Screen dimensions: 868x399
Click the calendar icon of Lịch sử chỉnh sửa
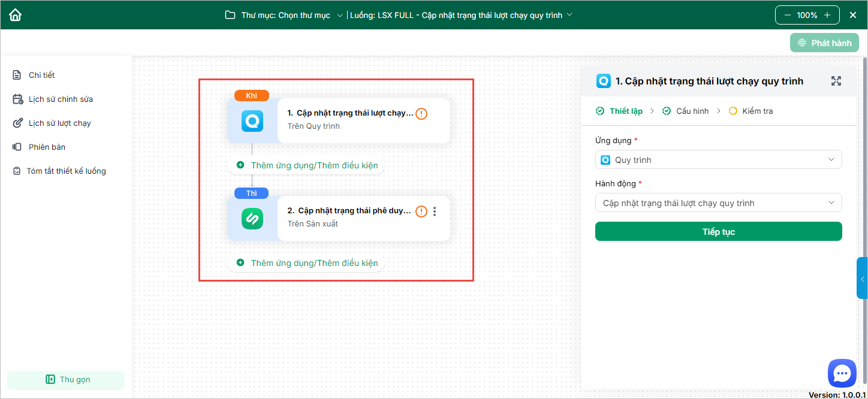click(x=17, y=99)
